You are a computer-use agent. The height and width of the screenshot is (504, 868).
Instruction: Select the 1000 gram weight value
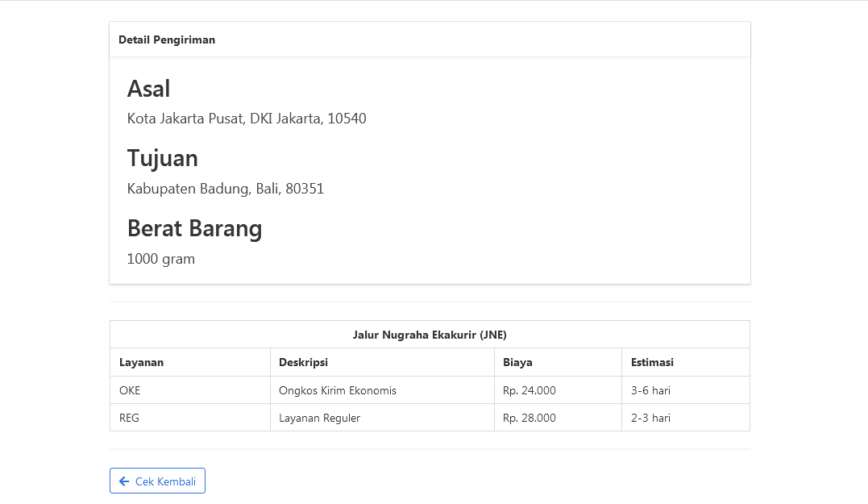pyautogui.click(x=160, y=259)
